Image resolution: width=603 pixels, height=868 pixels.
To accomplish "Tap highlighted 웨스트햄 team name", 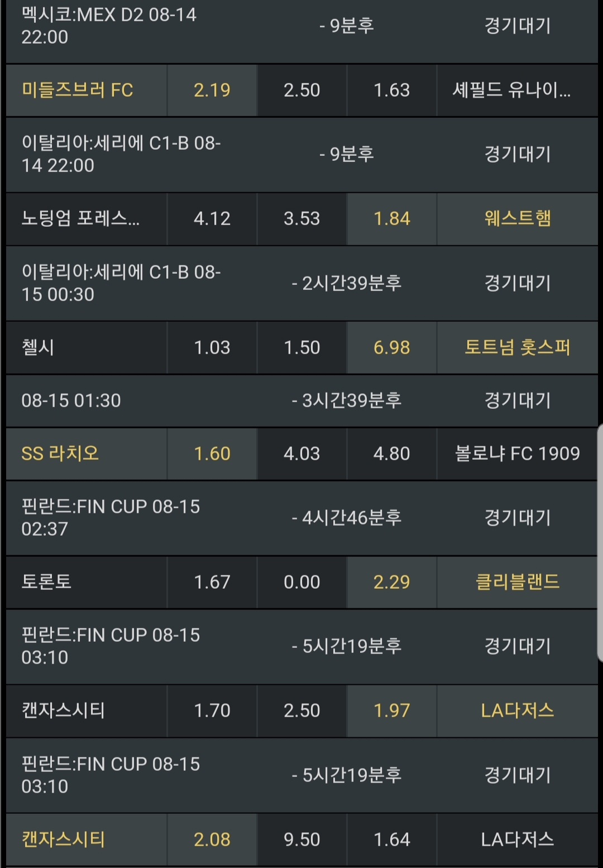I will [x=518, y=218].
